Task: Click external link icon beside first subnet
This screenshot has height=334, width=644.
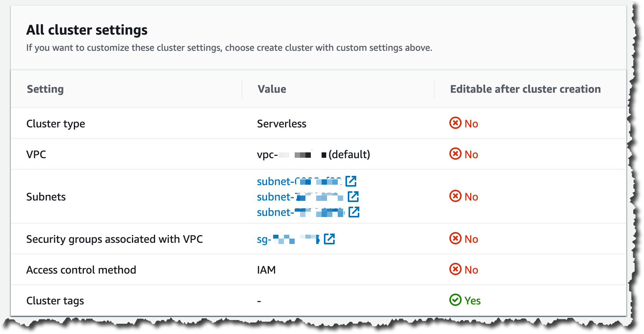Action: [351, 181]
